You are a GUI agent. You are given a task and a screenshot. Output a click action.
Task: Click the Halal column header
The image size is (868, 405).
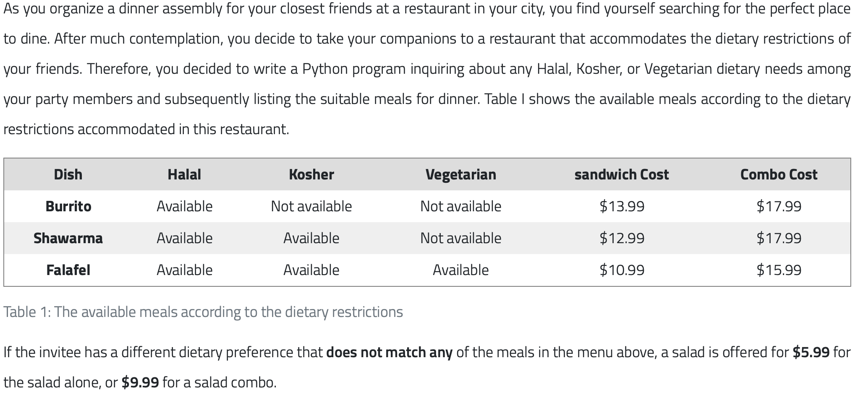point(184,174)
